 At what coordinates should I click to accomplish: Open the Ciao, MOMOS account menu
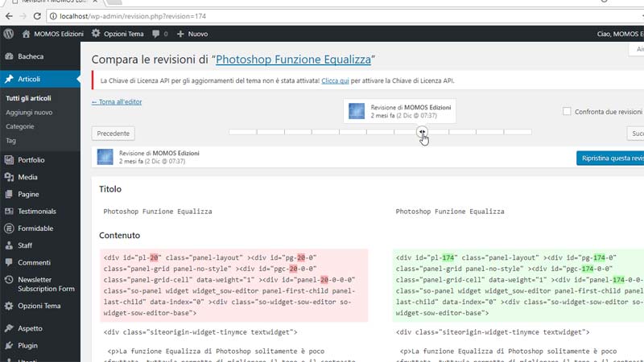click(x=620, y=34)
